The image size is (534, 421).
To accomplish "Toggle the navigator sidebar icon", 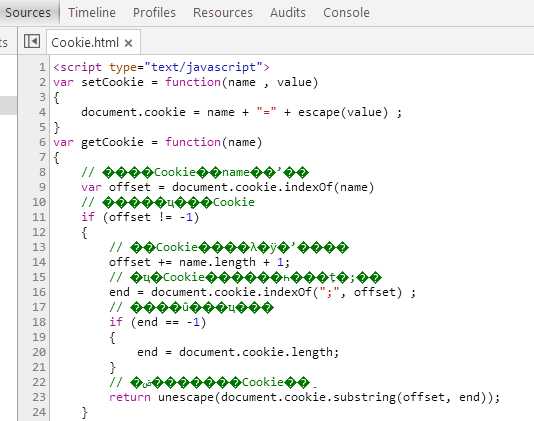I will tap(32, 42).
